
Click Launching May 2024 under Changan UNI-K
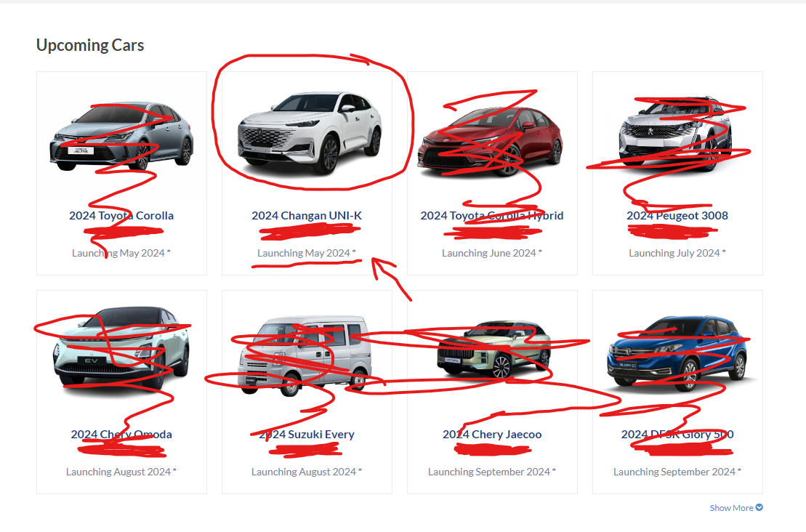[307, 253]
